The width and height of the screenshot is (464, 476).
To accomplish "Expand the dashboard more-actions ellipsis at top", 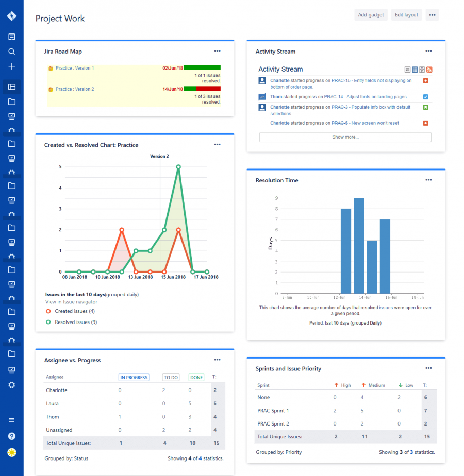I will [x=432, y=15].
